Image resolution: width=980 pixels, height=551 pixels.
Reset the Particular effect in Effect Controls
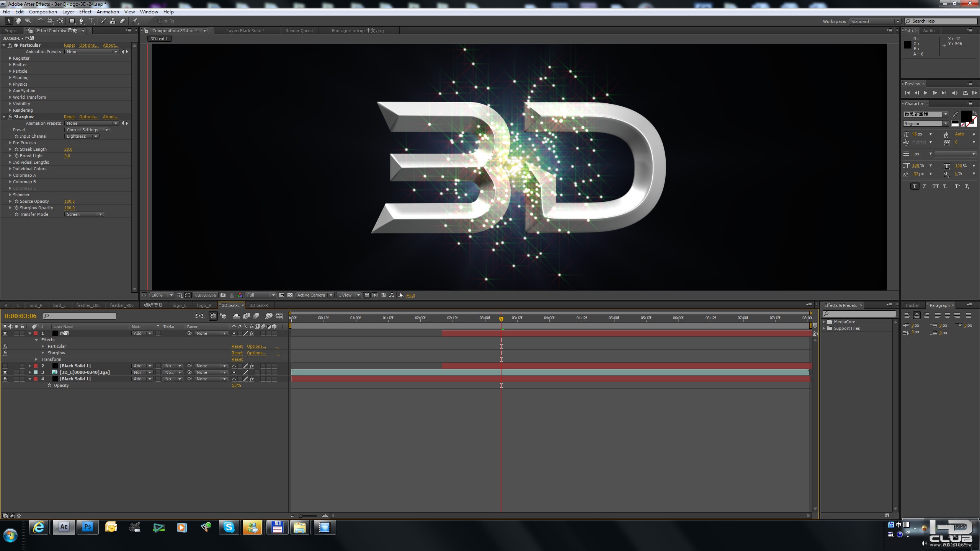(69, 45)
